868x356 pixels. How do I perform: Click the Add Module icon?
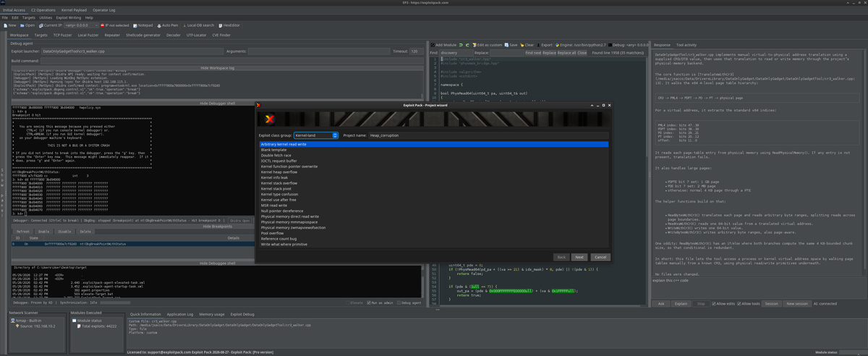coord(433,45)
